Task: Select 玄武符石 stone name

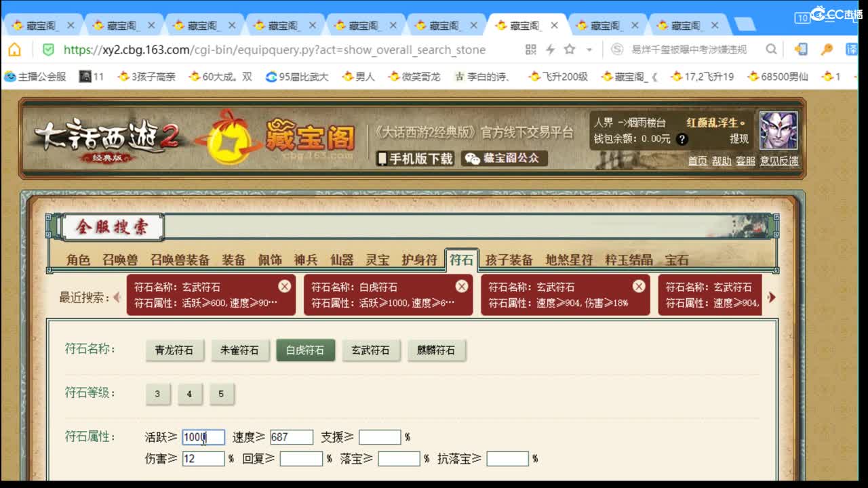Action: [x=370, y=350]
